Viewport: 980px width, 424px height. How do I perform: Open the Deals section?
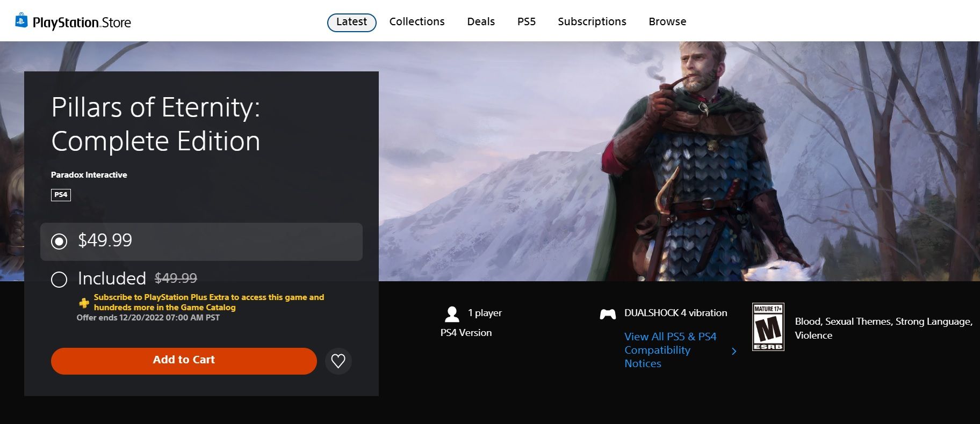click(x=481, y=22)
